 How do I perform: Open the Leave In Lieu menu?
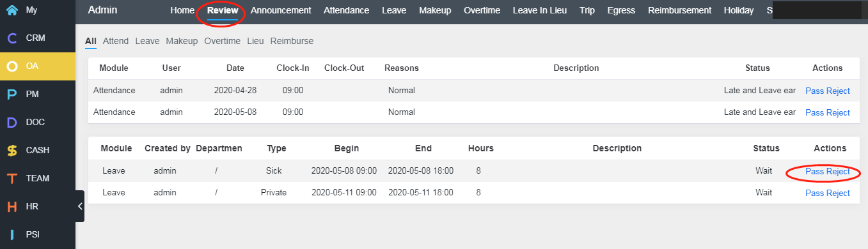pyautogui.click(x=539, y=10)
